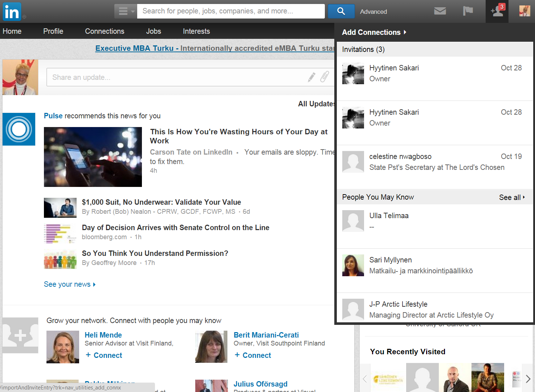Open Julius Oförsagd's profile name
The height and width of the screenshot is (392, 535).
[260, 384]
